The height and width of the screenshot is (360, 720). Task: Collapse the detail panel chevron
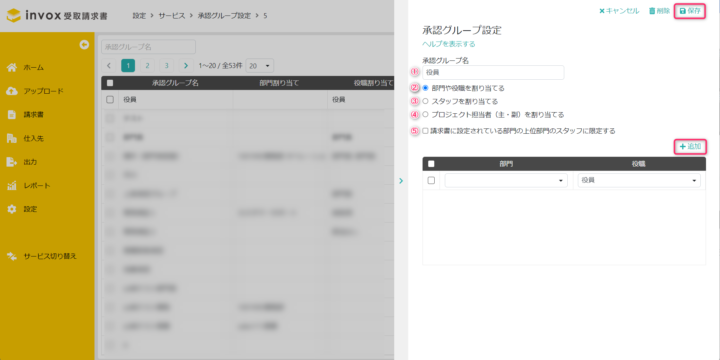click(x=401, y=181)
